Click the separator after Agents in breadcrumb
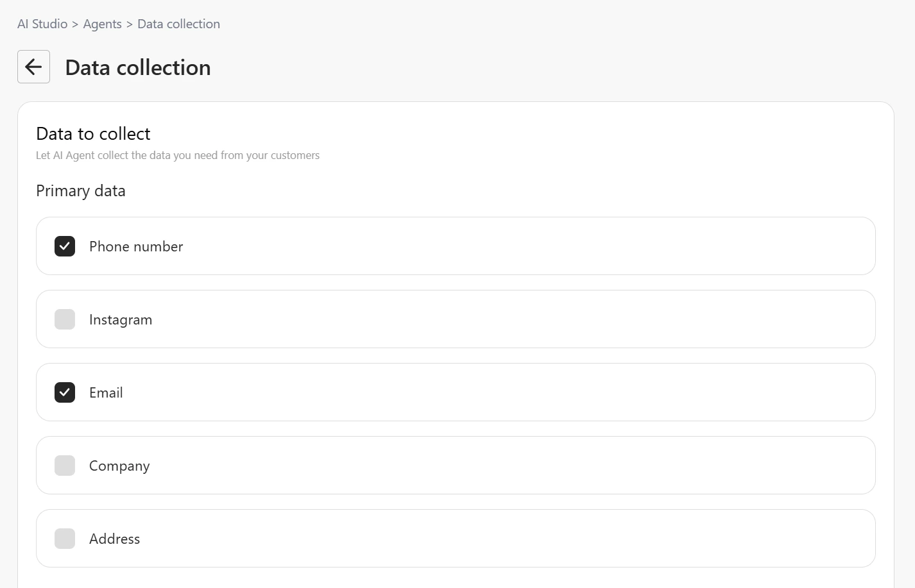The height and width of the screenshot is (588, 915). click(130, 24)
